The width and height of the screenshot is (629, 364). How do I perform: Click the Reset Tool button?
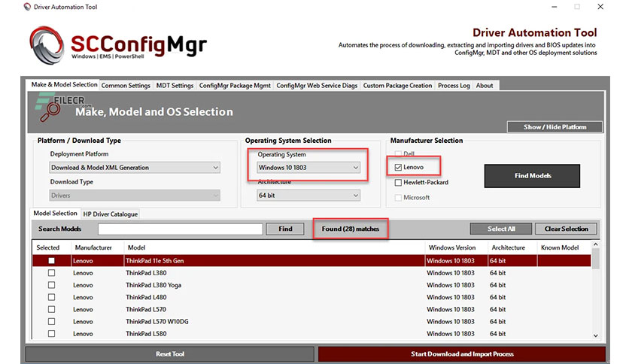pos(170,354)
